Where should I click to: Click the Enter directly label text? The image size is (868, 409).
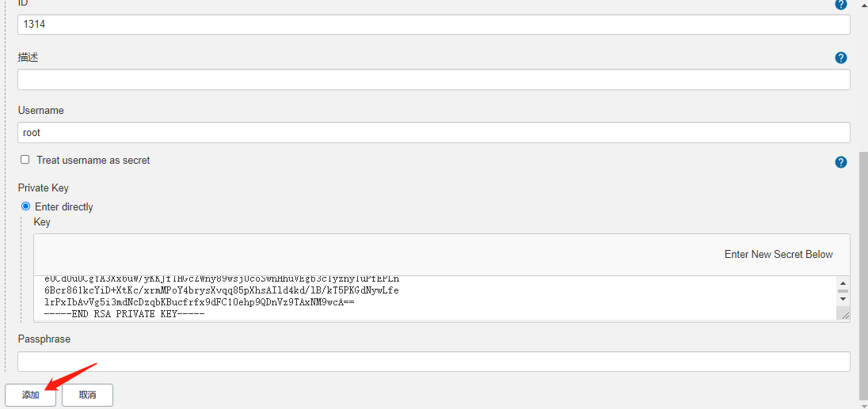[x=63, y=206]
